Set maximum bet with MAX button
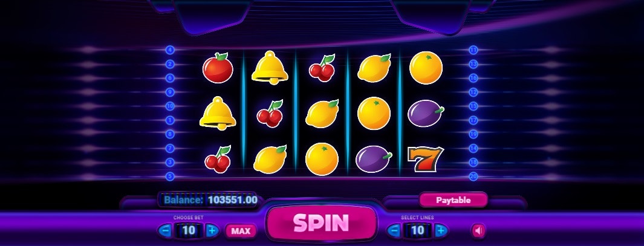Viewport: 644px width, 246px height. (x=241, y=231)
